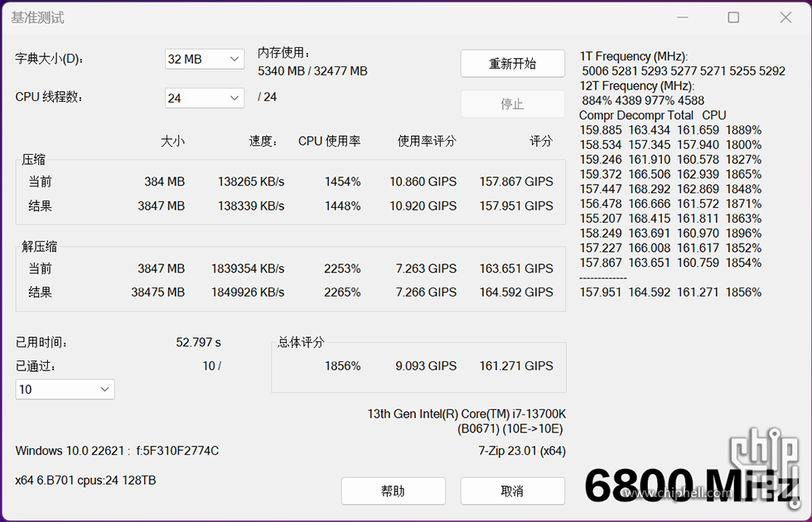Click the 基准测试 window title
Image resolution: width=812 pixels, height=522 pixels.
point(37,17)
